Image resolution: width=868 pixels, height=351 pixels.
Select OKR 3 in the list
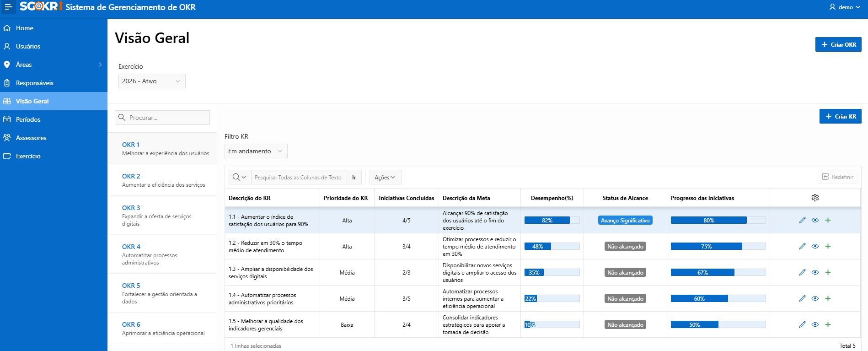(162, 216)
